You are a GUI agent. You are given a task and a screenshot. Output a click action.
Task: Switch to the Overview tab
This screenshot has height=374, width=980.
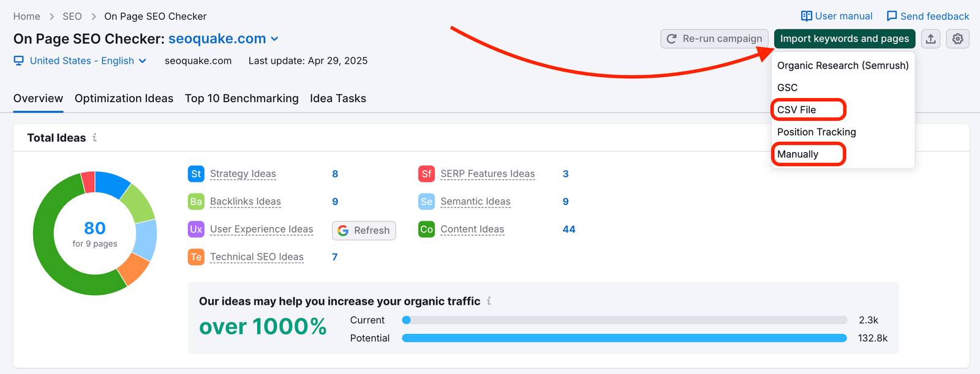[x=38, y=99]
